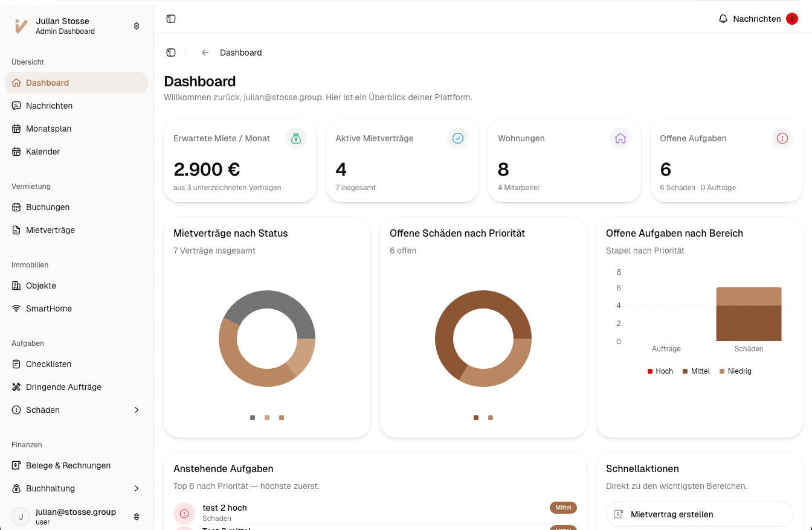
Task: Click the gray legend dot under Mietverträge chart
Action: pos(253,418)
